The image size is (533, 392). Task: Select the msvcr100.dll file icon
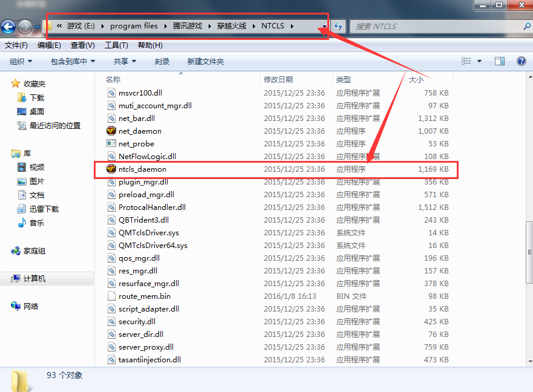(x=111, y=93)
